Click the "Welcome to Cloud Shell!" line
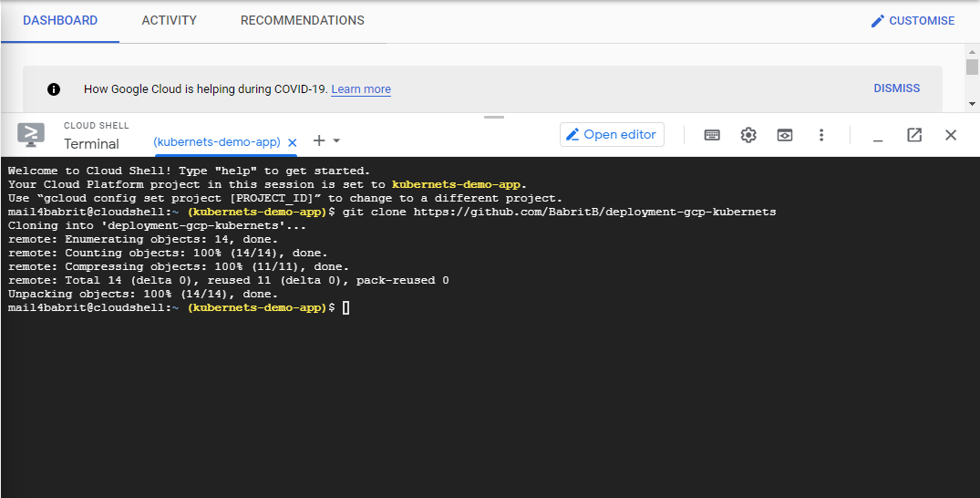This screenshot has height=498, width=980. (x=189, y=171)
